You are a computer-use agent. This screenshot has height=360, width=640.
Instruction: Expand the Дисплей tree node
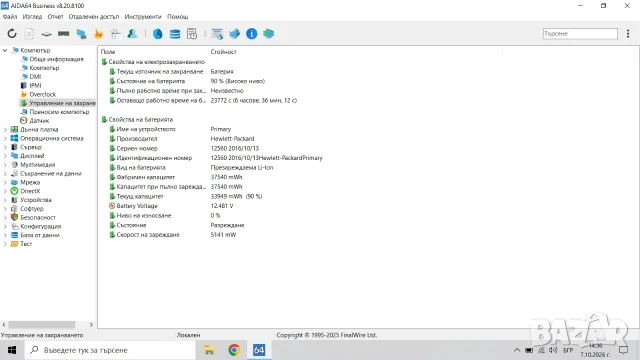tap(5, 156)
